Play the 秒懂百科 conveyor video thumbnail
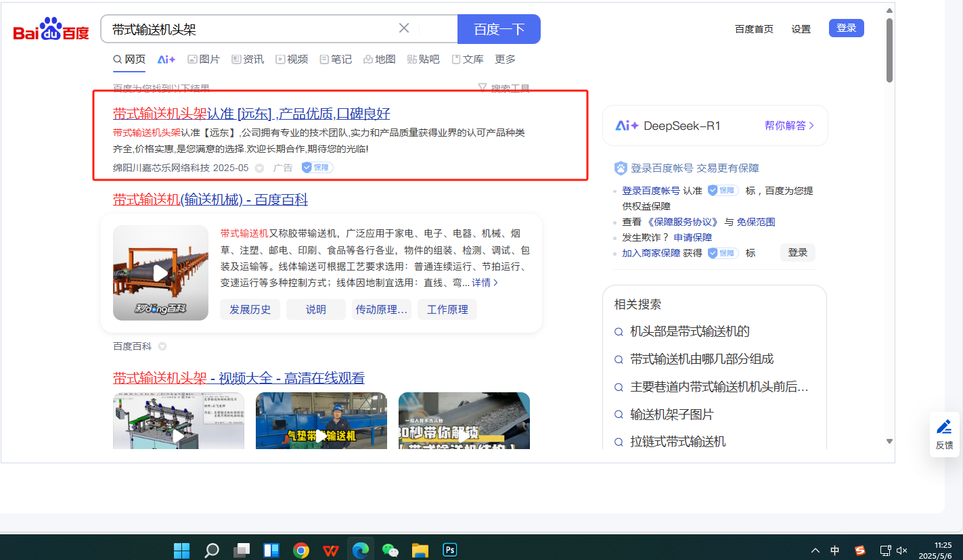The width and height of the screenshot is (963, 560). (x=160, y=273)
